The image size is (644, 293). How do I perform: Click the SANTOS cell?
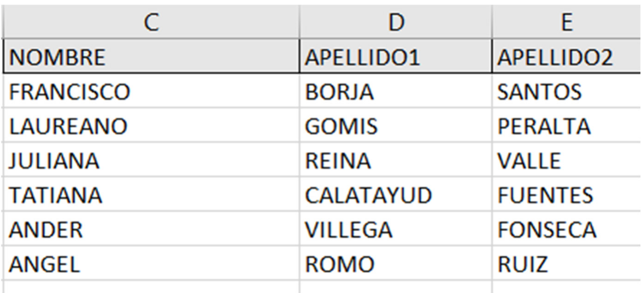pos(567,92)
